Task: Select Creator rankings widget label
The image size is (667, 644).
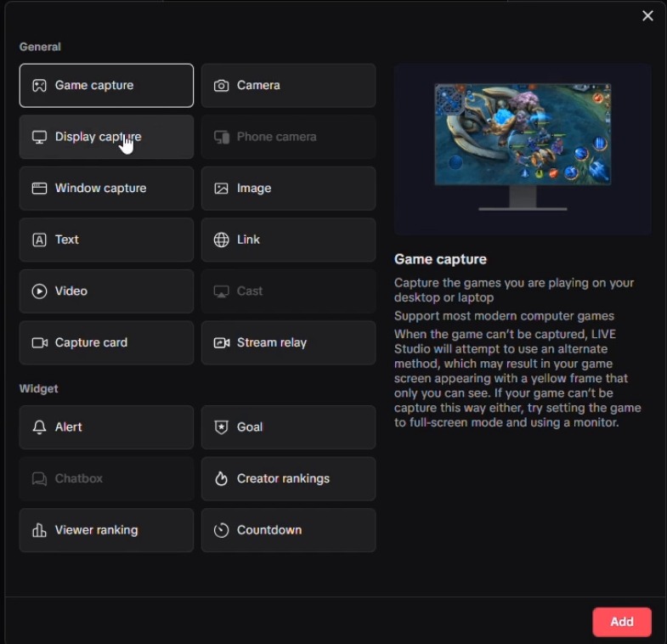Action: 283,479
